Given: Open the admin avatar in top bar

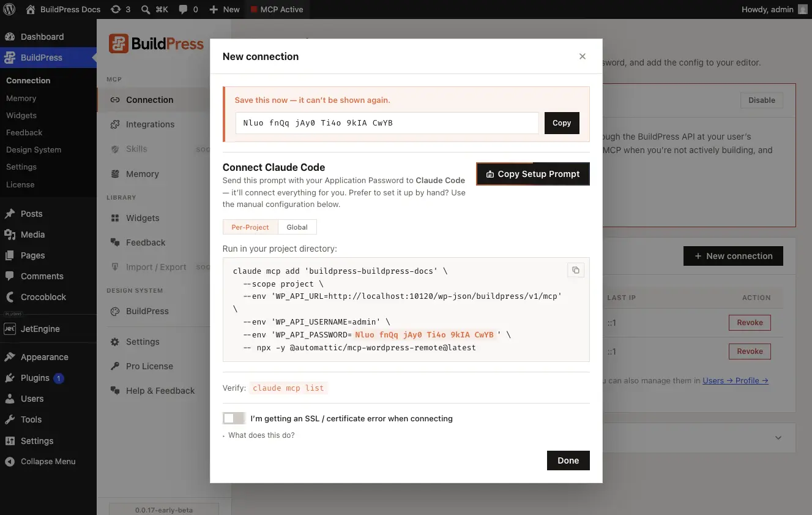Looking at the screenshot, I should [x=803, y=9].
